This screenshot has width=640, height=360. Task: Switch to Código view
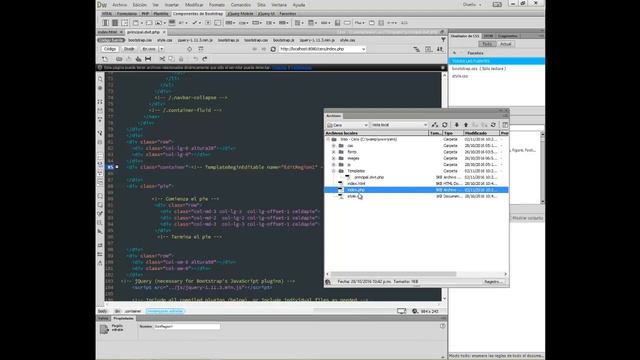coord(109,49)
